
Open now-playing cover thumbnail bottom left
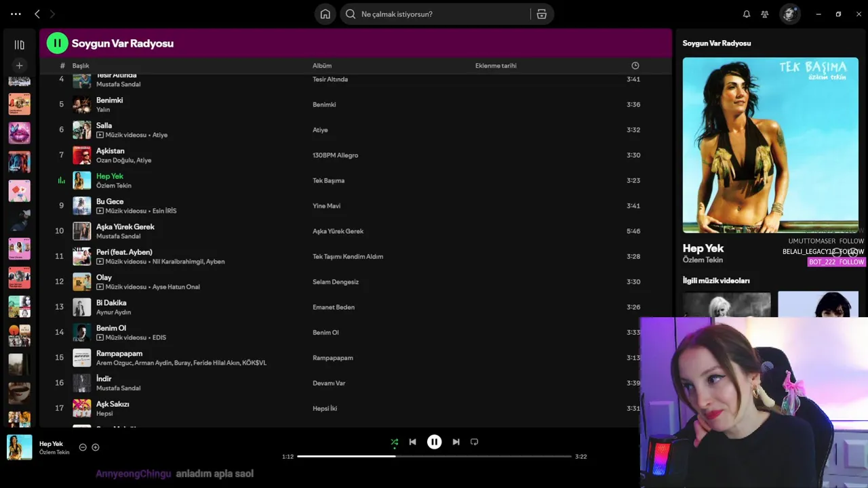pos(19,447)
